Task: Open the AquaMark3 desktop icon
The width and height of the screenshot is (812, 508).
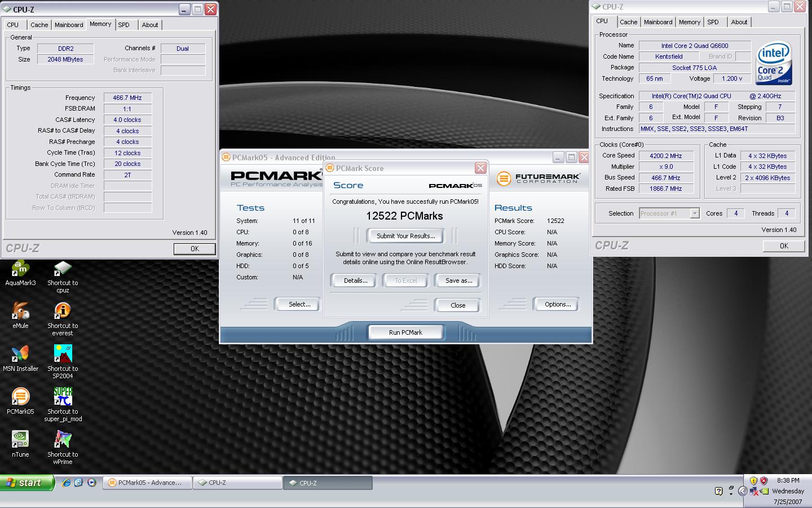Action: [x=20, y=273]
